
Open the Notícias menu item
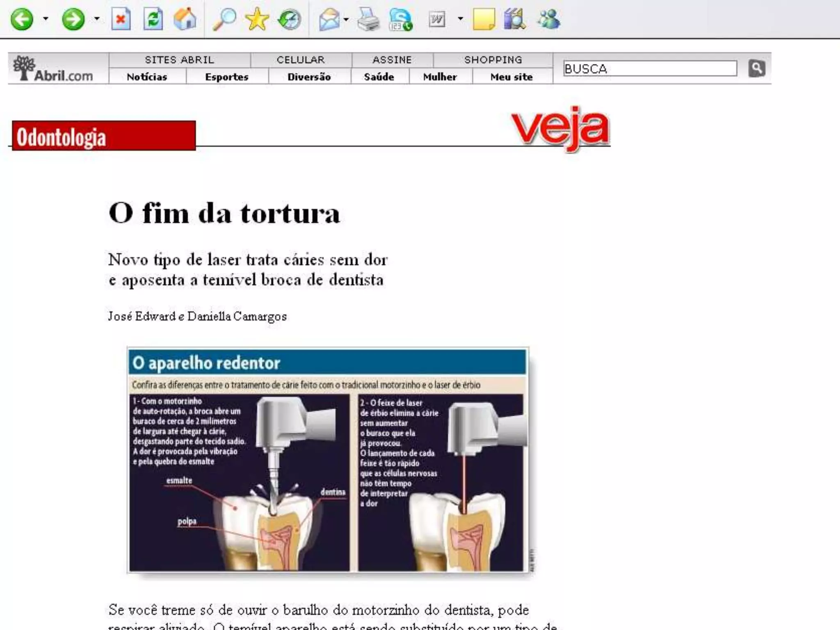(x=147, y=77)
